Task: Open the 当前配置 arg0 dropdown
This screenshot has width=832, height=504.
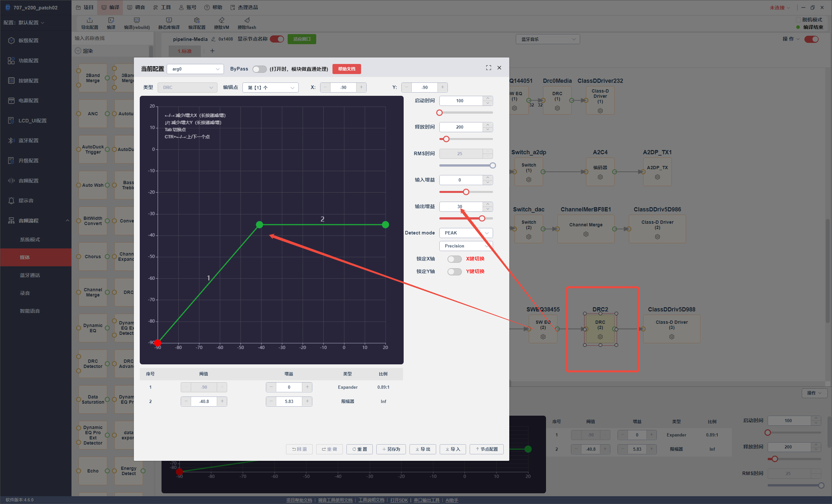Action: tap(195, 69)
